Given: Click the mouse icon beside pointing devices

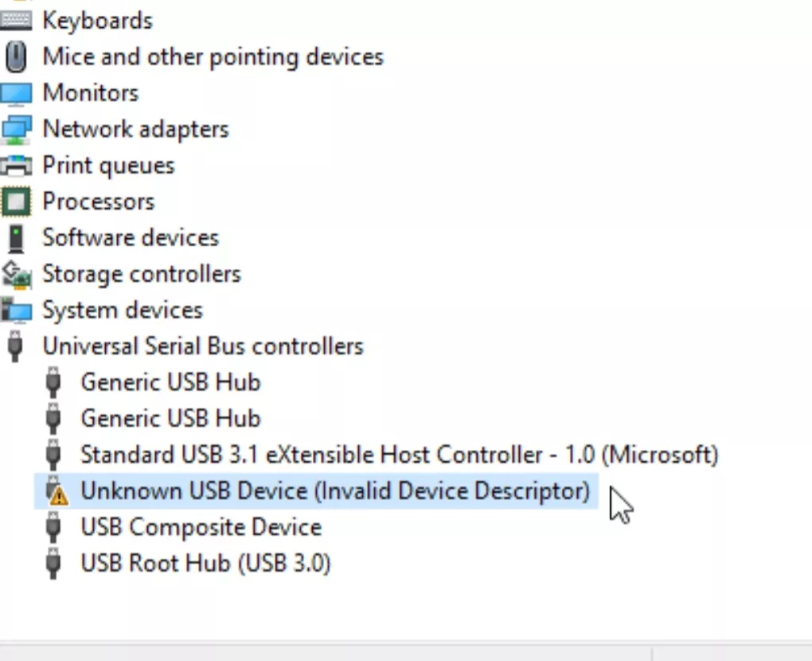Looking at the screenshot, I should tap(16, 56).
